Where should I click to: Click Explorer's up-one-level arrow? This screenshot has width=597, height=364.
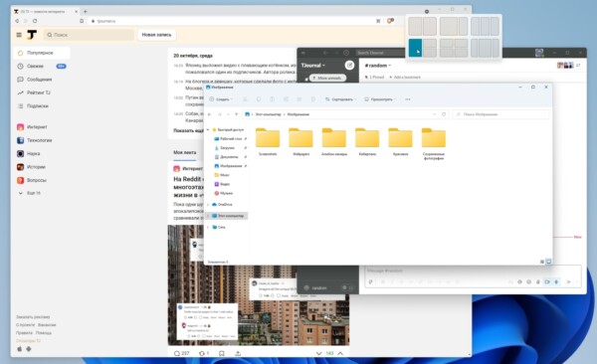click(x=237, y=114)
